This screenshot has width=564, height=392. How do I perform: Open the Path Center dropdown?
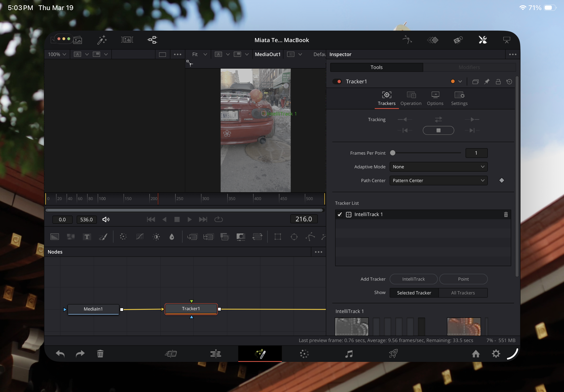tap(438, 180)
